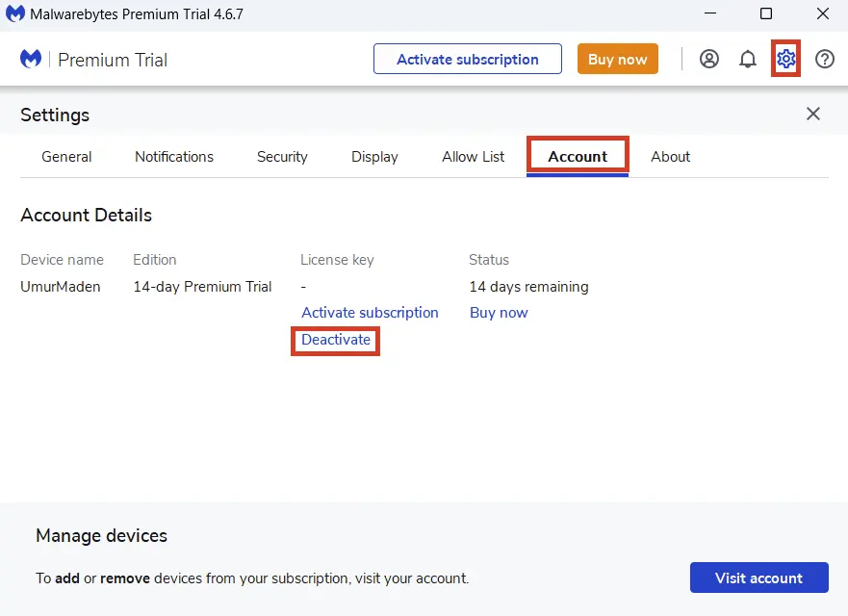Open the Security tab

[282, 157]
